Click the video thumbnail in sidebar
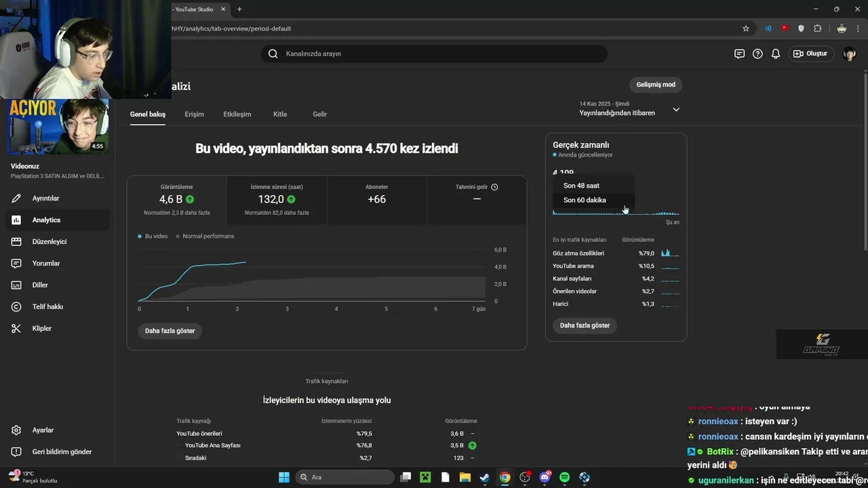 (58, 127)
